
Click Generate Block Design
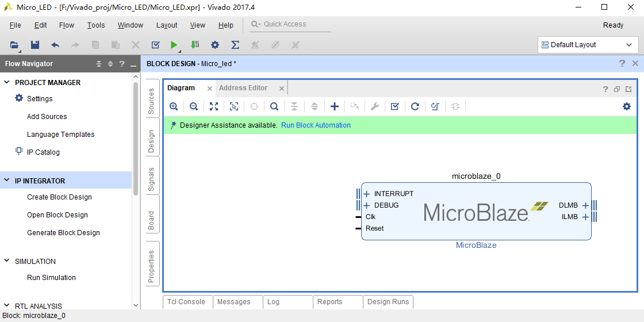[64, 233]
